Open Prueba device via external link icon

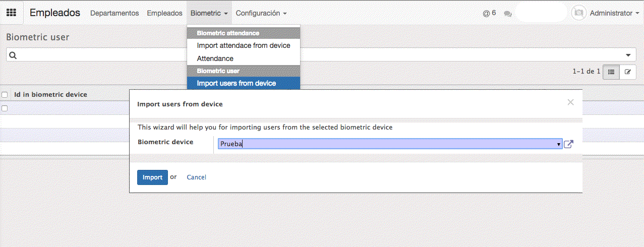click(x=568, y=144)
